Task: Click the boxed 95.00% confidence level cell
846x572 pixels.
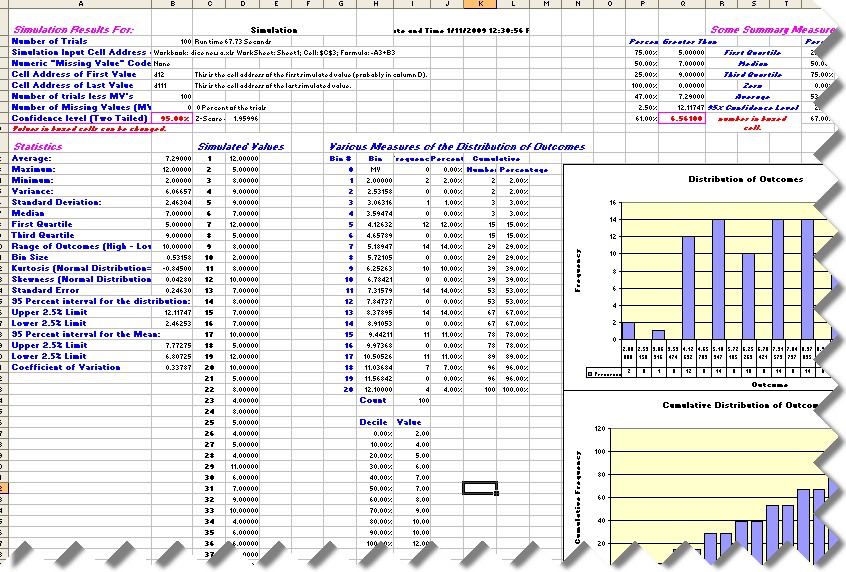Action: point(172,118)
